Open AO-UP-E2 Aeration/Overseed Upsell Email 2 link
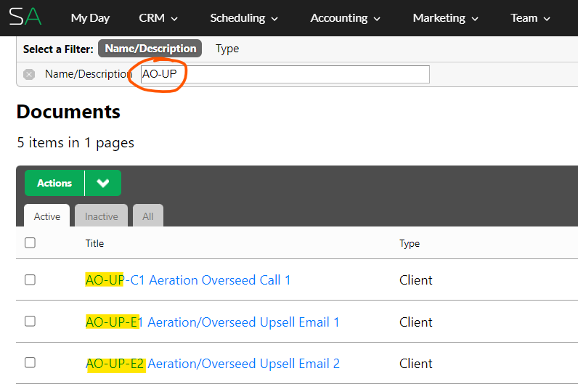The image size is (578, 392). [213, 364]
